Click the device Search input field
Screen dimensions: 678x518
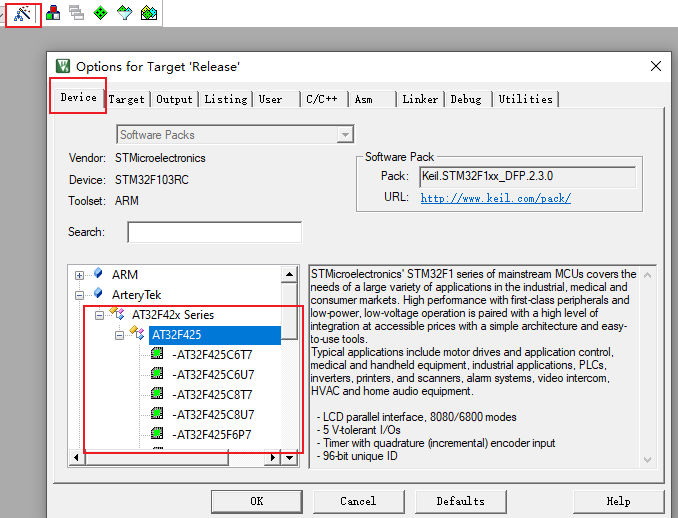click(x=214, y=232)
